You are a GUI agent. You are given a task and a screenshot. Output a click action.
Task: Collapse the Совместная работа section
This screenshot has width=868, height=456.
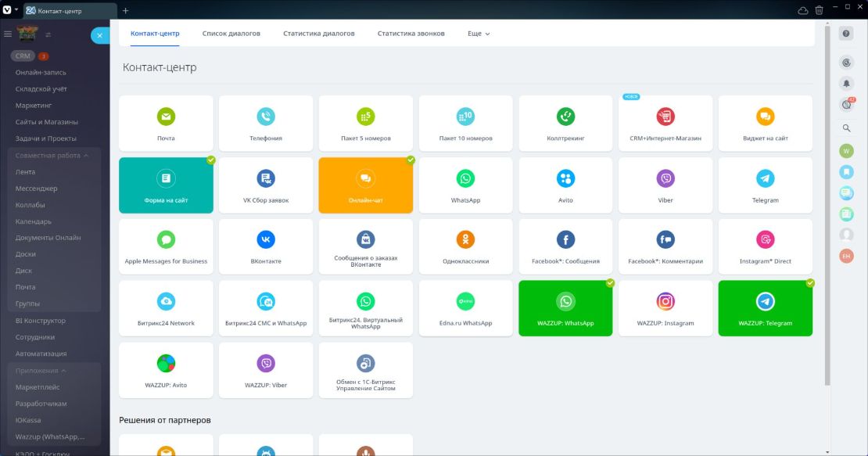tap(52, 156)
